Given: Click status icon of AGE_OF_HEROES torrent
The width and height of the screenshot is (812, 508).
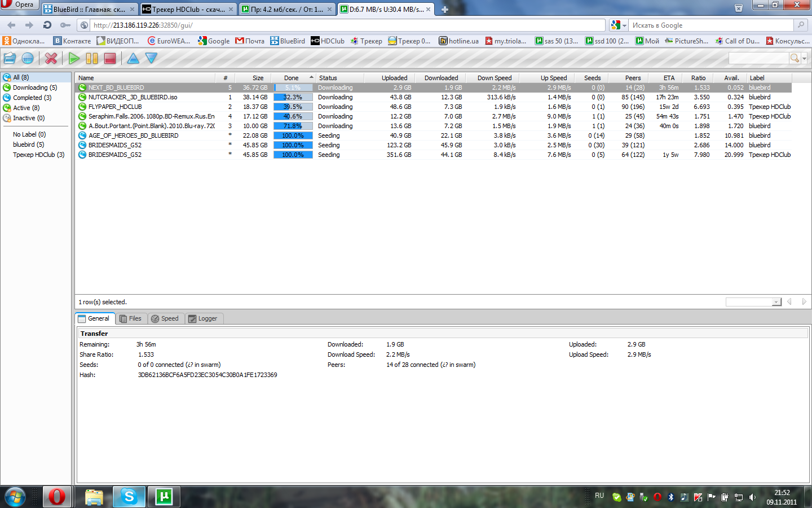Looking at the screenshot, I should (82, 135).
